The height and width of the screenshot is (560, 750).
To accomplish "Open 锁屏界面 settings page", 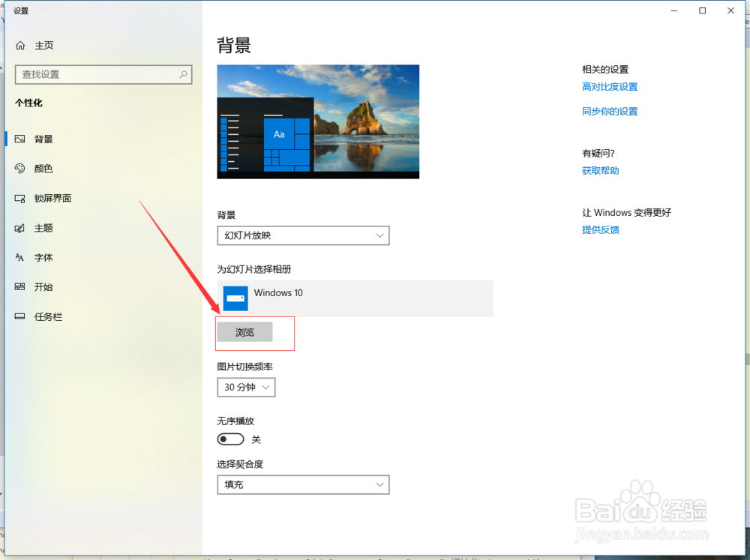I will tap(52, 199).
